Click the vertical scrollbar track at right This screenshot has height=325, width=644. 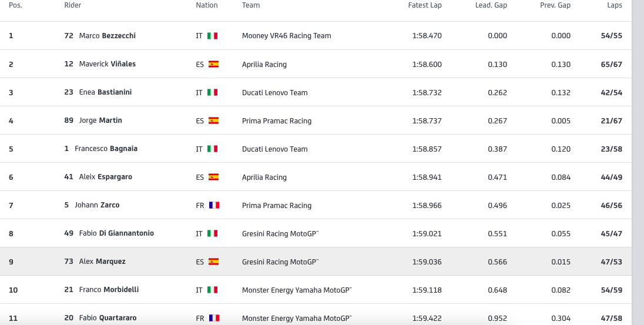(x=638, y=162)
